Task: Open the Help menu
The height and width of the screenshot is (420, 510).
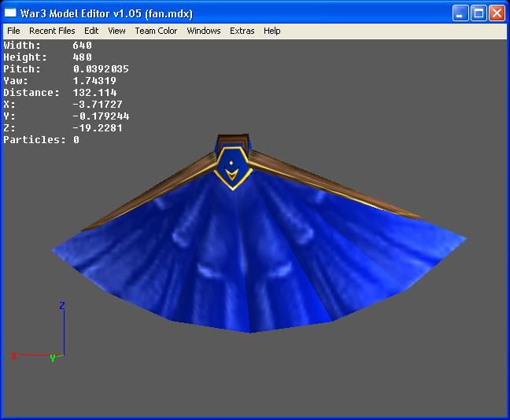Action: pyautogui.click(x=272, y=31)
